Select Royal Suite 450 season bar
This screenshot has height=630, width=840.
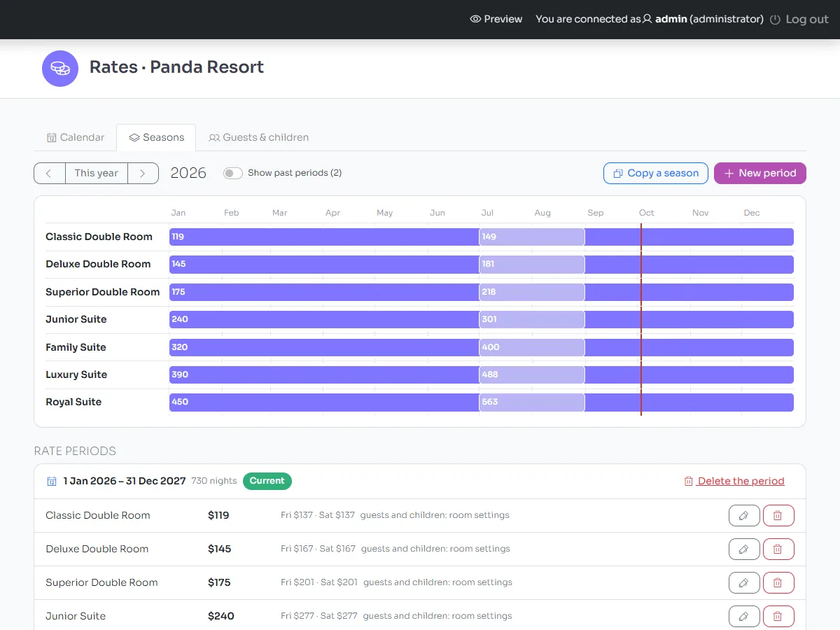click(x=324, y=402)
